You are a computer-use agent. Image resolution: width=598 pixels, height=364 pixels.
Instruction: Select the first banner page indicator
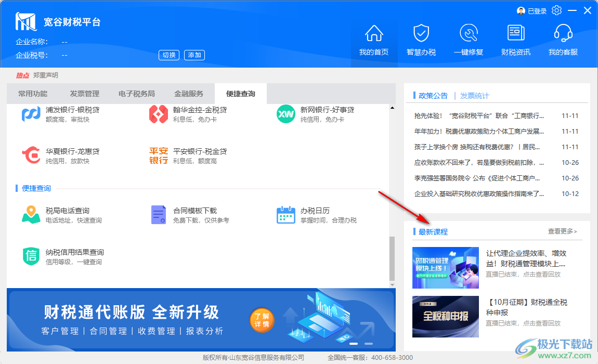pos(354,344)
